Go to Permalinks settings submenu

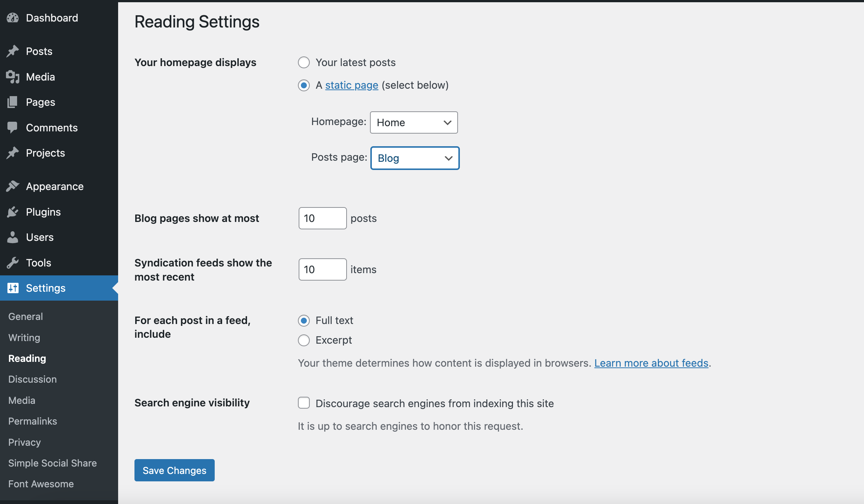(33, 421)
